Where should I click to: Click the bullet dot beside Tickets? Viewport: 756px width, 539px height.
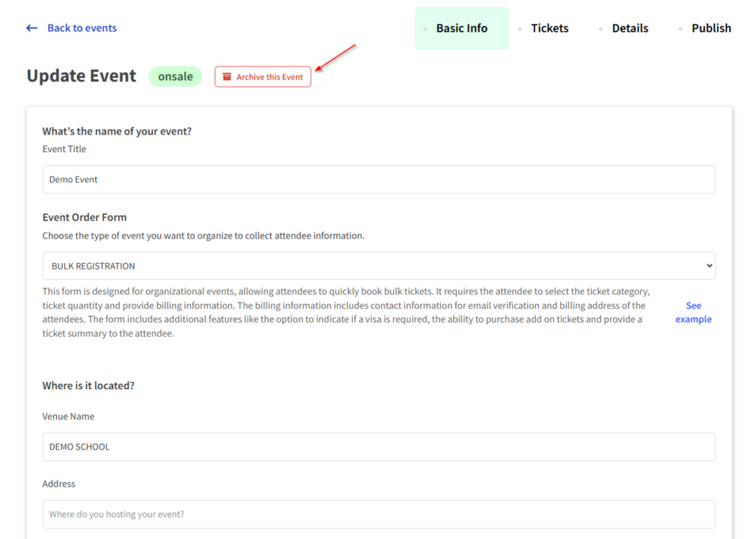point(520,29)
